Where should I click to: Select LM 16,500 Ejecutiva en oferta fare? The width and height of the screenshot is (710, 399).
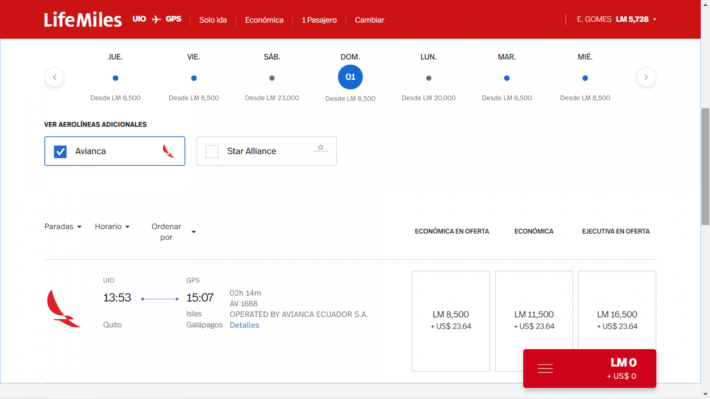click(x=617, y=321)
